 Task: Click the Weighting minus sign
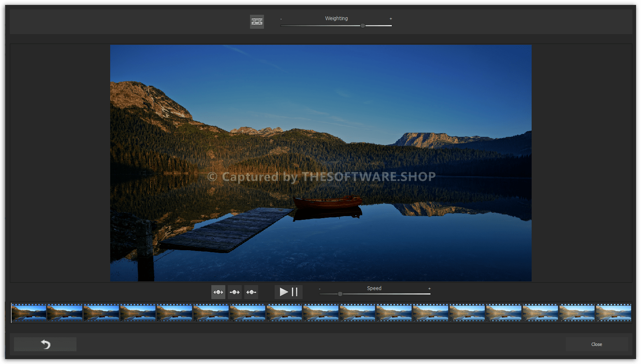[x=281, y=19]
